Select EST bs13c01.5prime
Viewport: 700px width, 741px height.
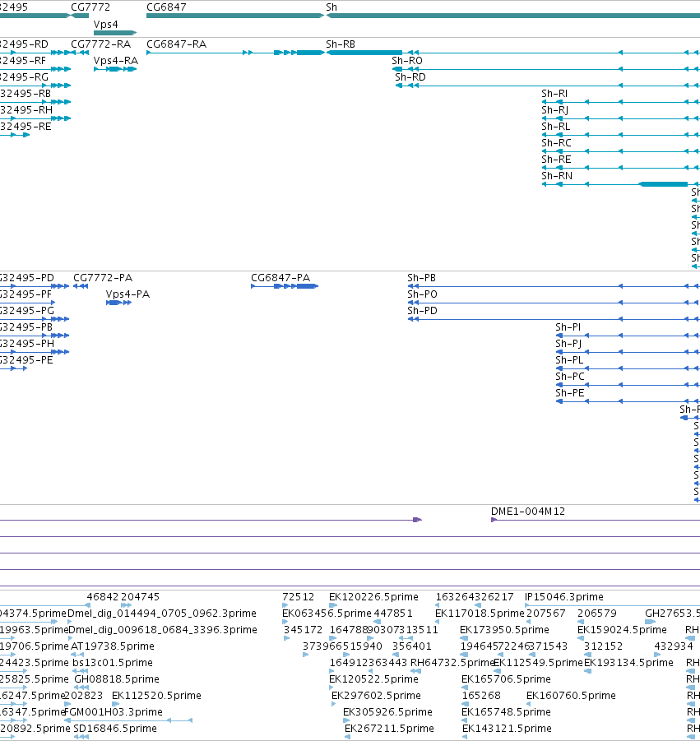113,663
